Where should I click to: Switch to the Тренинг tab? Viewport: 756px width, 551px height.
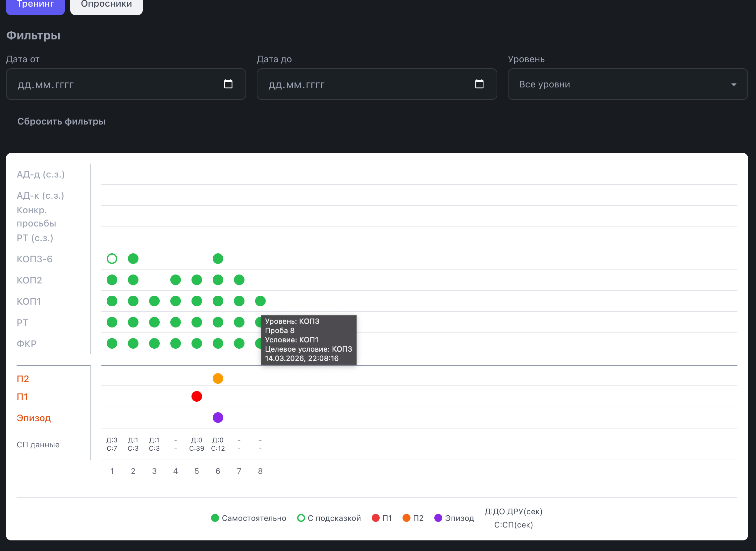[x=35, y=5]
